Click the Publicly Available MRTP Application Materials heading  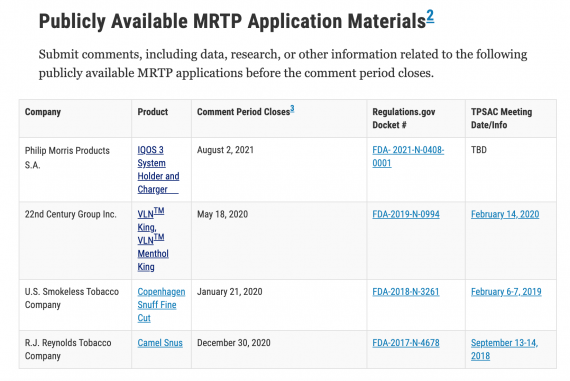pyautogui.click(x=232, y=21)
